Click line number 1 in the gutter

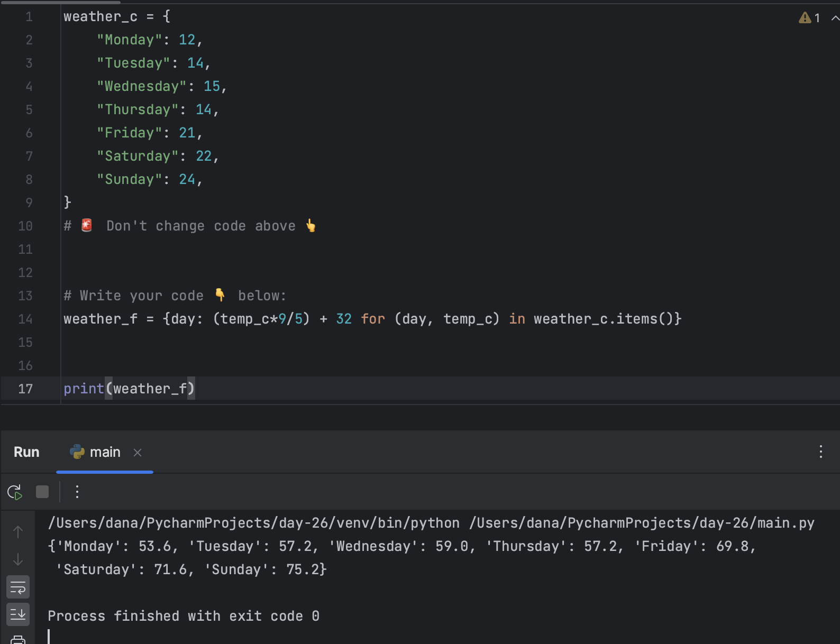pos(29,17)
